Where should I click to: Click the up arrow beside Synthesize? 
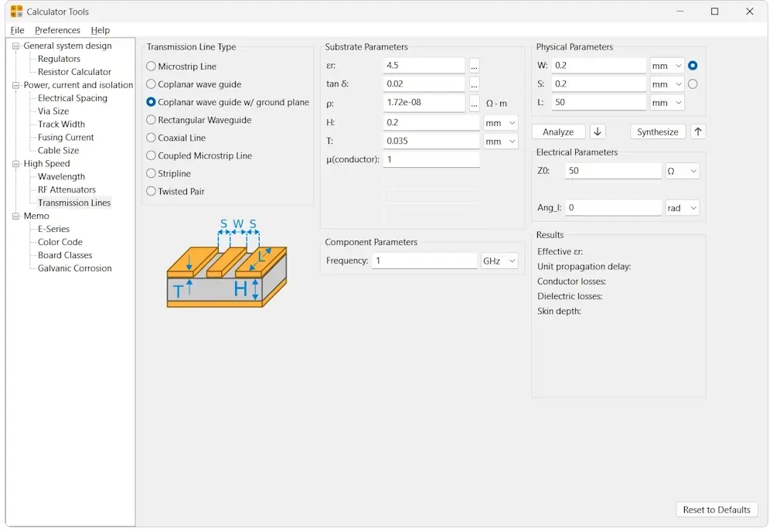click(x=698, y=132)
